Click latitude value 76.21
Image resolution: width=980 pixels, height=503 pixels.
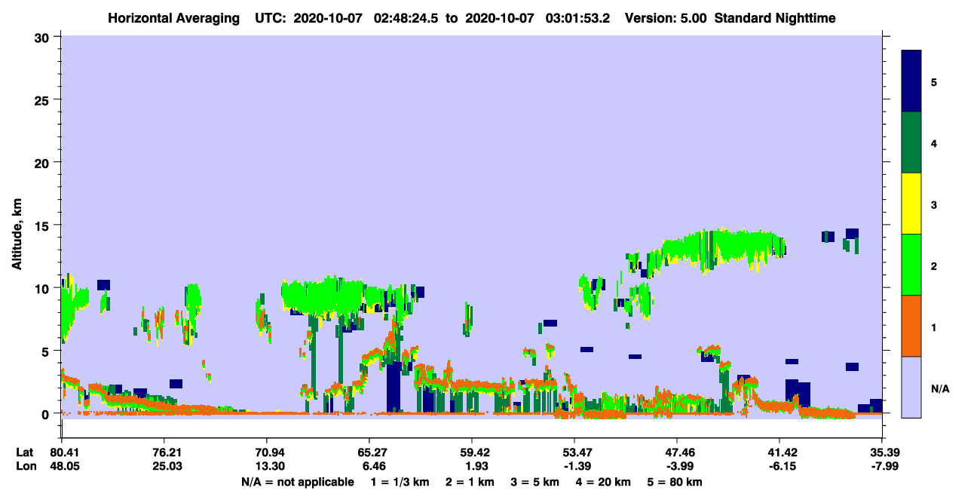[x=164, y=452]
